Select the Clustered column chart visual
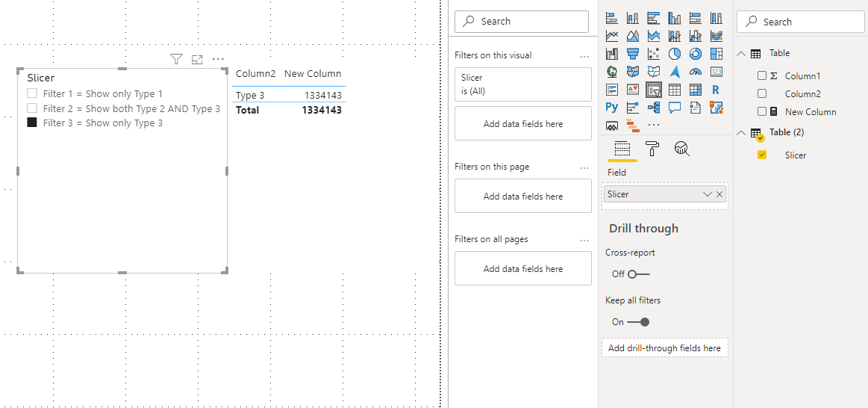The image size is (868, 408). point(674,18)
